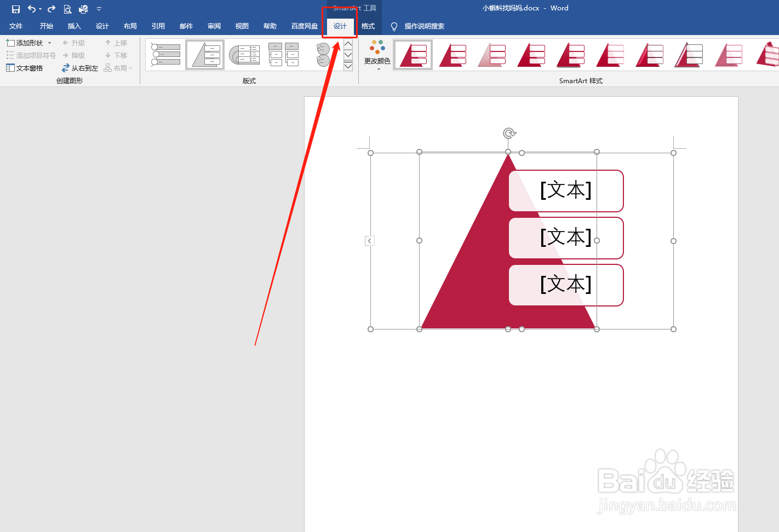Viewport: 779px width, 532px height.
Task: Apply the ninth pink SmartArt style
Action: 729,55
